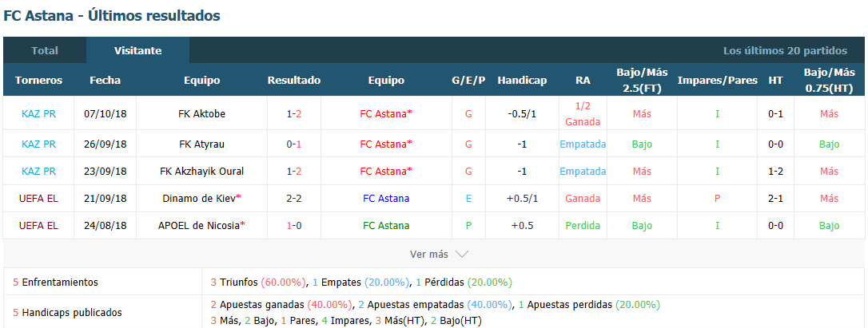Click the Resultado column header

point(294,80)
